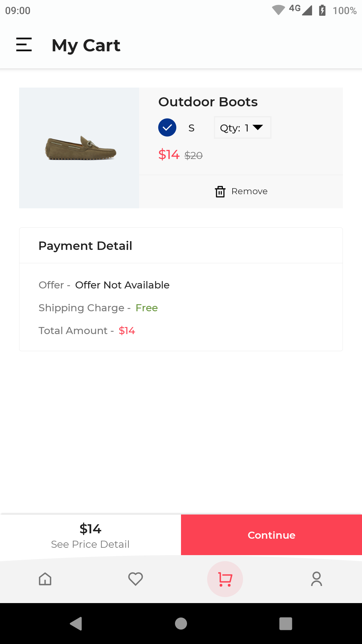Open See Price Detail link
This screenshot has width=362, height=644.
90,544
